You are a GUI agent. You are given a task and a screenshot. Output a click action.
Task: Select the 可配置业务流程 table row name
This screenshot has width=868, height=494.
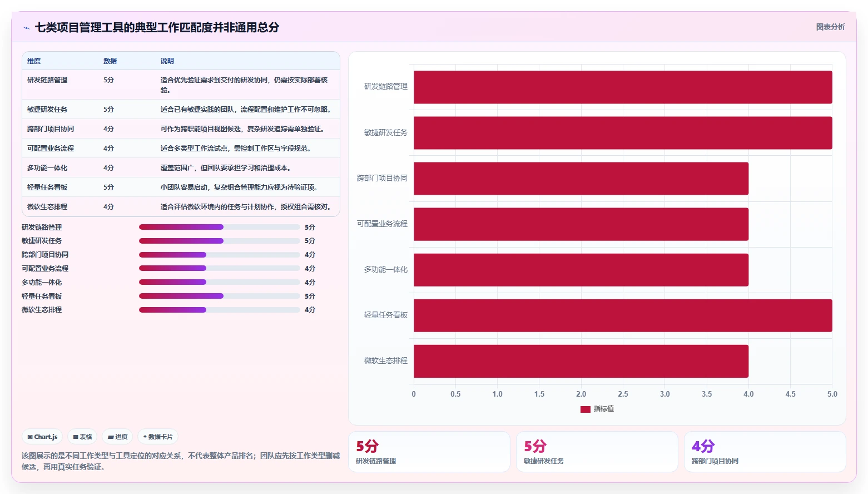click(51, 149)
